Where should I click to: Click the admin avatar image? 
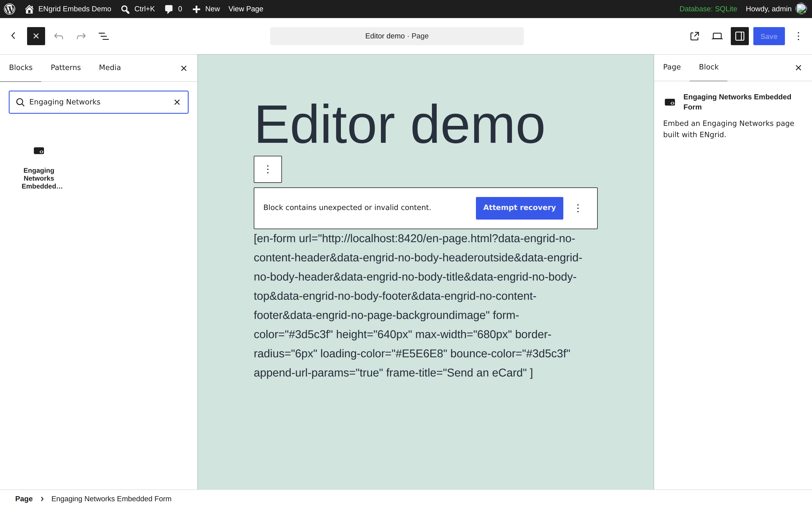pyautogui.click(x=801, y=9)
